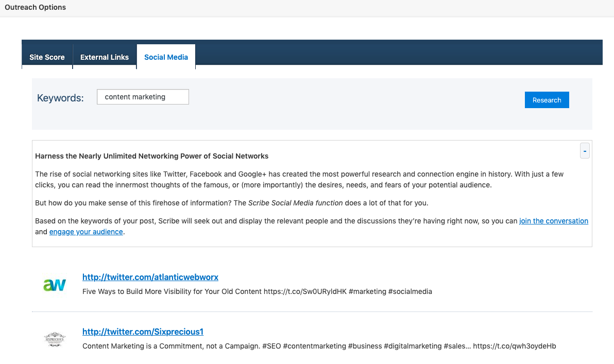Image resolution: width=614 pixels, height=364 pixels.
Task: Follow the 'engage your audience' link
Action: coord(86,232)
